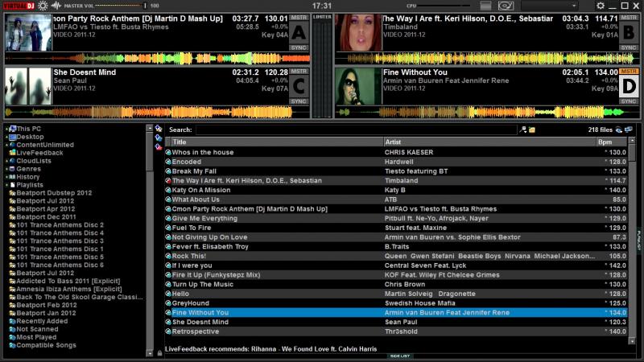Open the vertical PLAYLIST side tab

pos(639,240)
